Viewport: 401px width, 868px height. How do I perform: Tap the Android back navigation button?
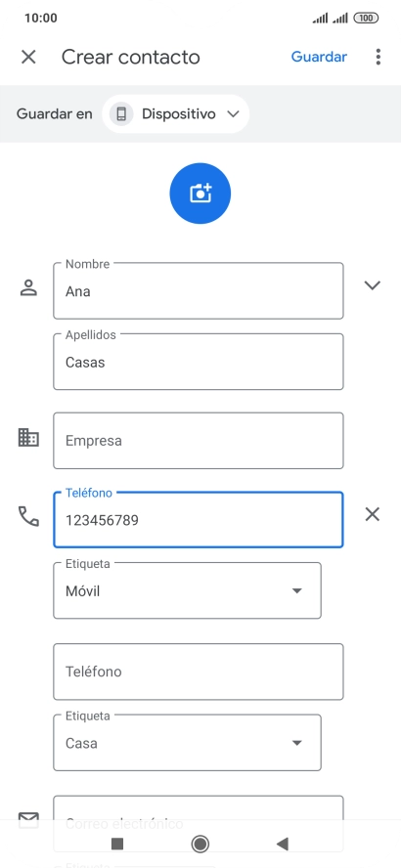[283, 844]
